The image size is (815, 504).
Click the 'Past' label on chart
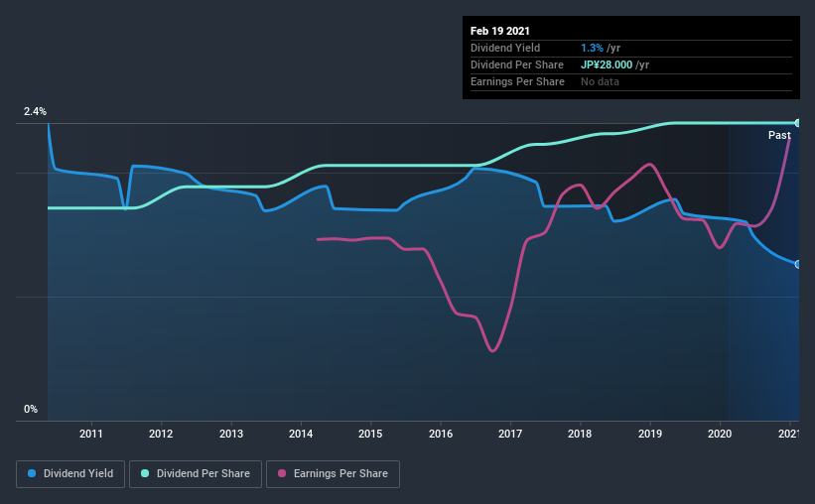[x=779, y=135]
